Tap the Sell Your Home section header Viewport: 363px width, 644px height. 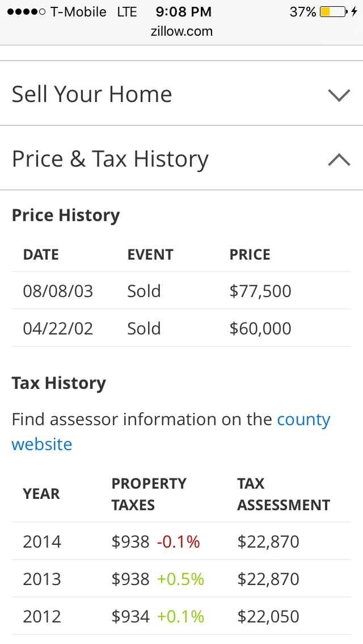click(92, 94)
